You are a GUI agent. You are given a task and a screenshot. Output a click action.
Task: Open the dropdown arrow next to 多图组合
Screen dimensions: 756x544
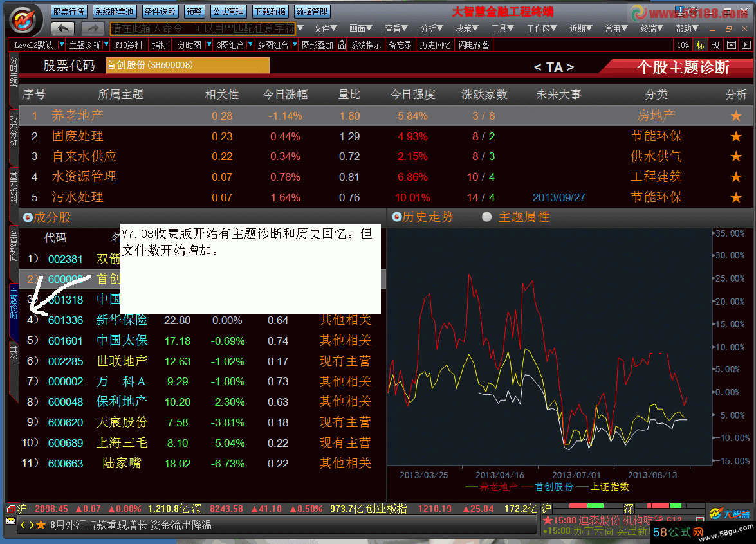click(295, 44)
